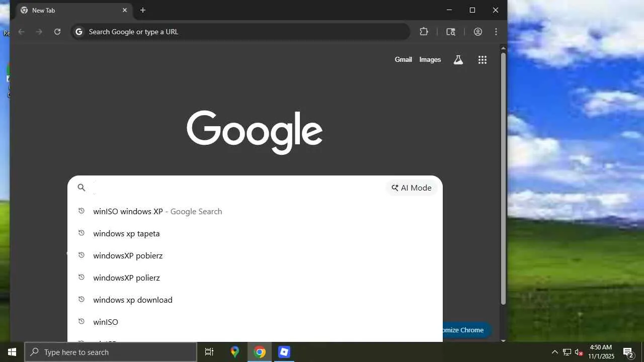Open the Extensions puzzle-piece menu
644x362 pixels.
[424, 32]
